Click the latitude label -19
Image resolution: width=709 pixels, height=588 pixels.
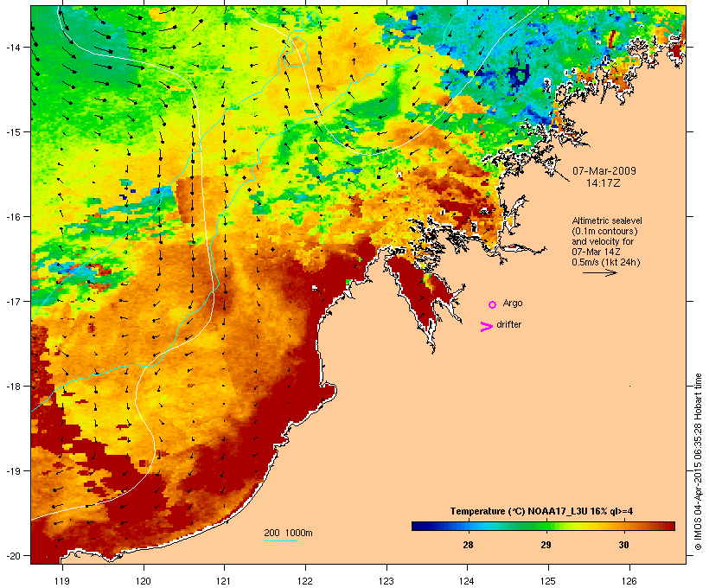[12, 471]
